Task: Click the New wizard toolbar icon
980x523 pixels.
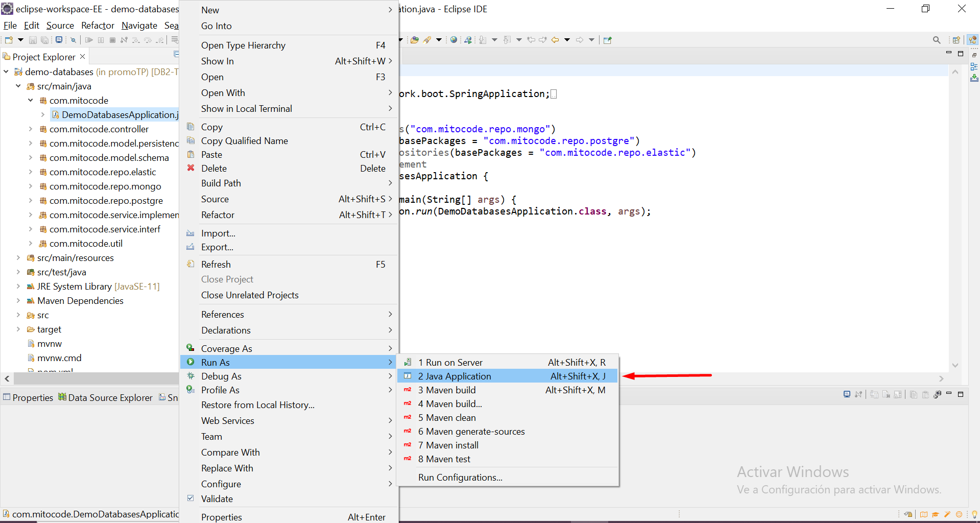Action: click(x=9, y=40)
